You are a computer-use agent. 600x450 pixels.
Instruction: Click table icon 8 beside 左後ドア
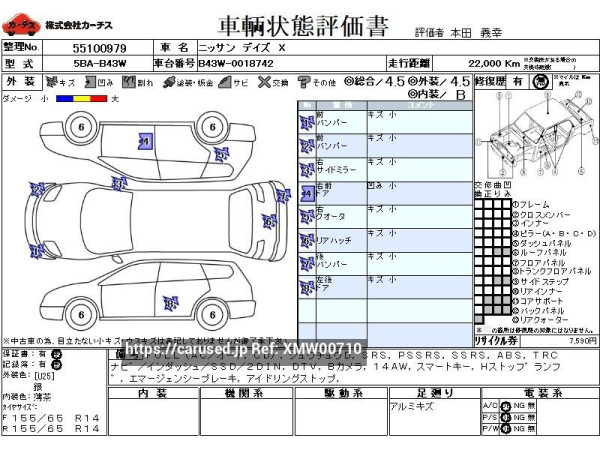tap(307, 288)
